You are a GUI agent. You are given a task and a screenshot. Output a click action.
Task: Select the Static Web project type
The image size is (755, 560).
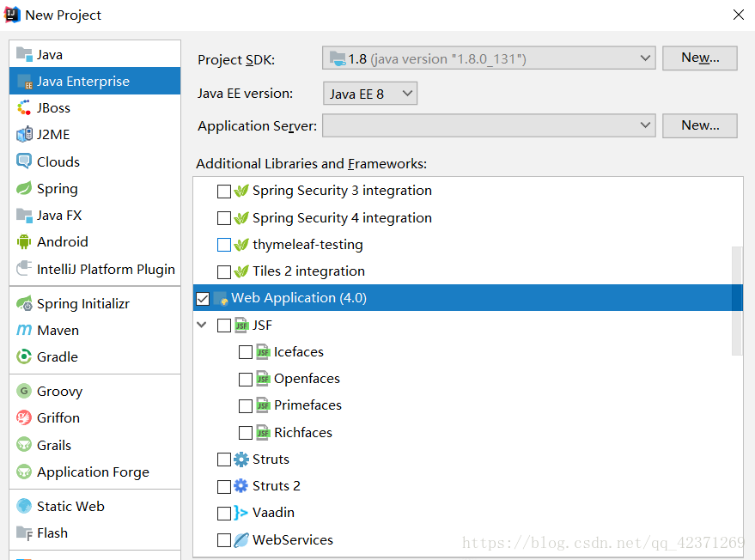click(x=94, y=506)
